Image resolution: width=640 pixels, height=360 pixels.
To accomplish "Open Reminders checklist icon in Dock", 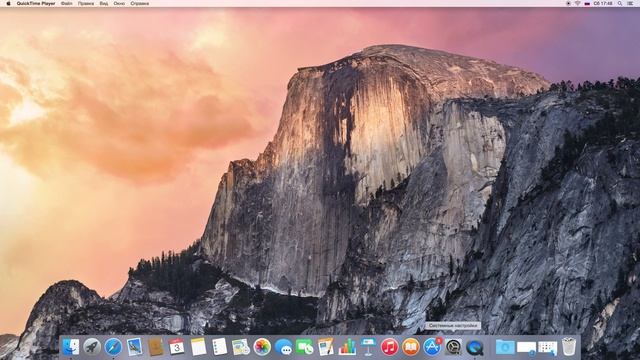I will tap(220, 347).
